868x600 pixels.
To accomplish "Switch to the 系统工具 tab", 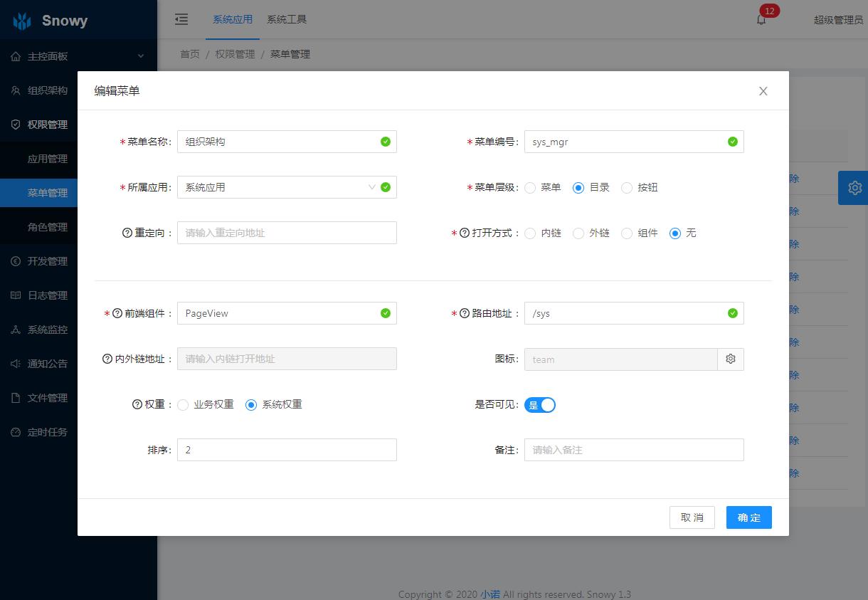I will [x=287, y=19].
